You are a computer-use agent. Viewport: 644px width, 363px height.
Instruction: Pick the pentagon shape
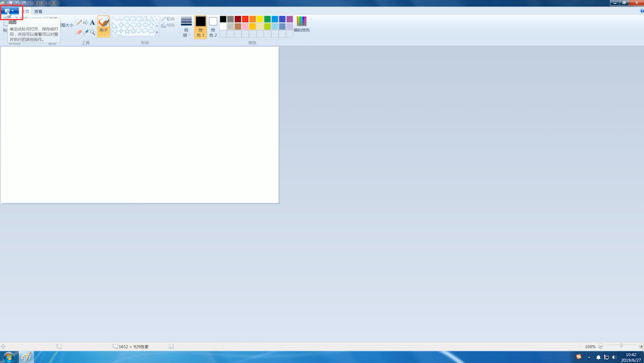(127, 25)
